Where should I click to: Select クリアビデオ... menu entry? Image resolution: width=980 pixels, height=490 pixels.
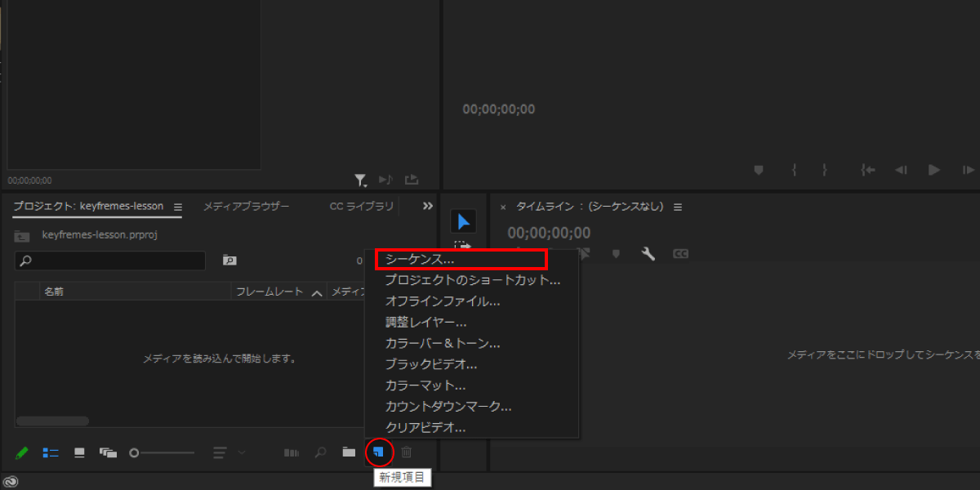[472, 427]
